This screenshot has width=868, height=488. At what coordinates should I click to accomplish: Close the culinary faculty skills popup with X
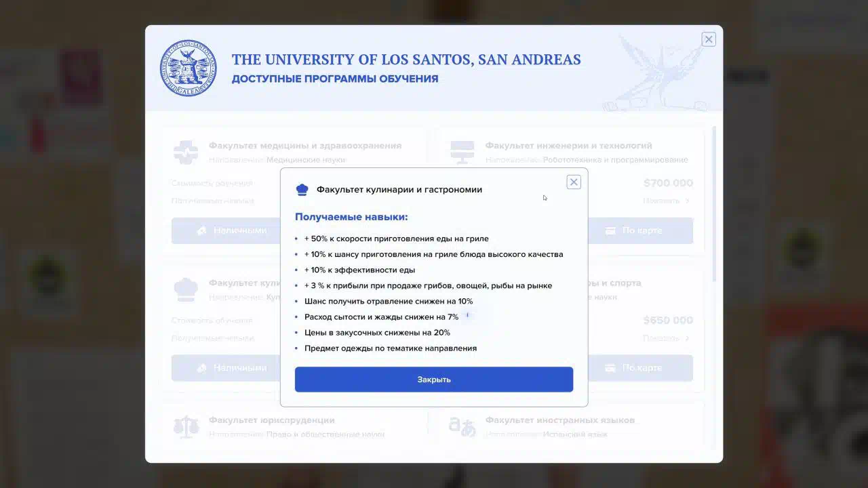coord(574,182)
